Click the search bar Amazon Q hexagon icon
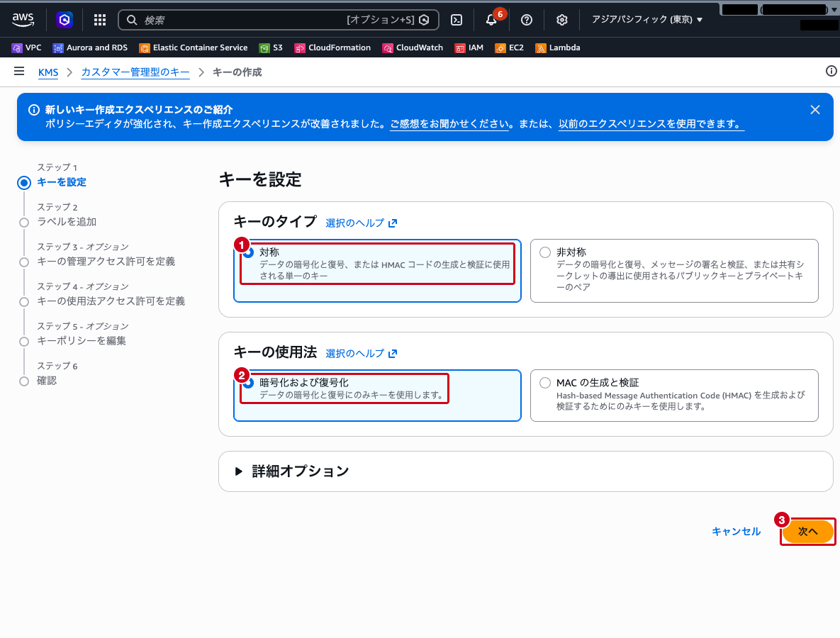The width and height of the screenshot is (840, 638). 425,20
